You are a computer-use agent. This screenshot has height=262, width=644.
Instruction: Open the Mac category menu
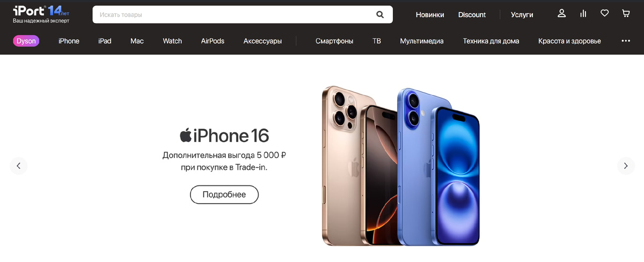click(x=137, y=41)
